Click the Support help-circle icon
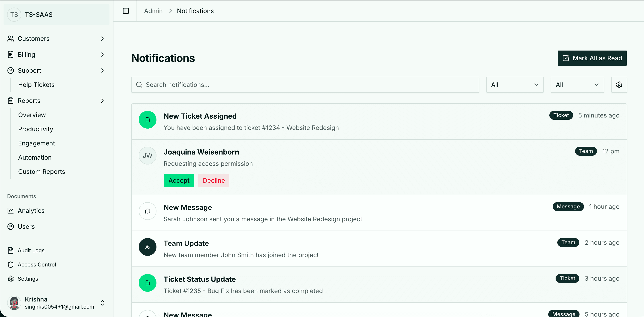Viewport: 644px width, 317px height. [x=10, y=70]
